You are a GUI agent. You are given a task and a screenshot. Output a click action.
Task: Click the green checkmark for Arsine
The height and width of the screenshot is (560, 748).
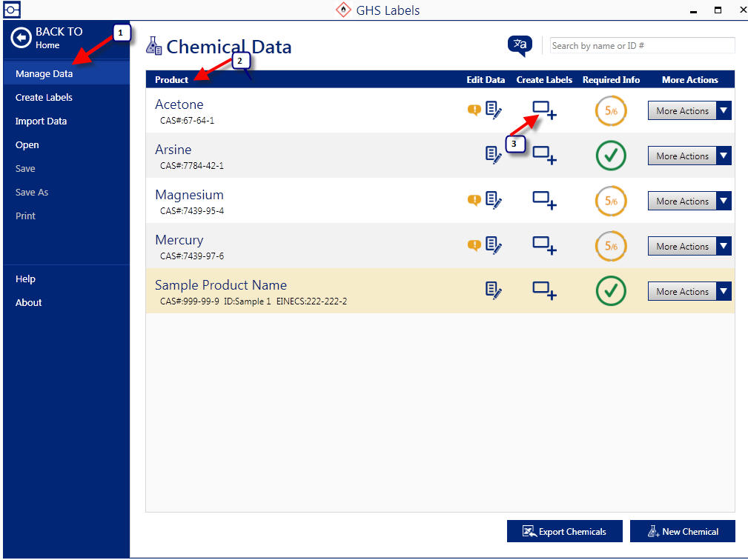click(x=611, y=156)
